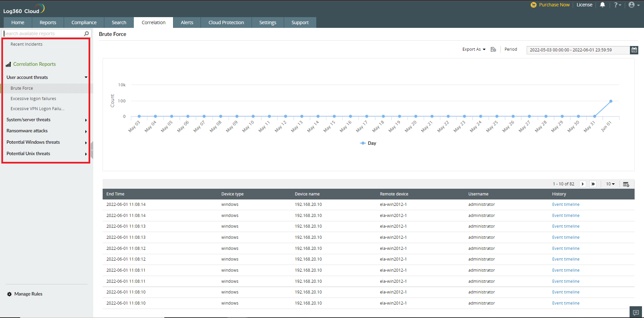The width and height of the screenshot is (644, 318).
Task: Click the chat bubble icon at bottom right
Action: [636, 312]
